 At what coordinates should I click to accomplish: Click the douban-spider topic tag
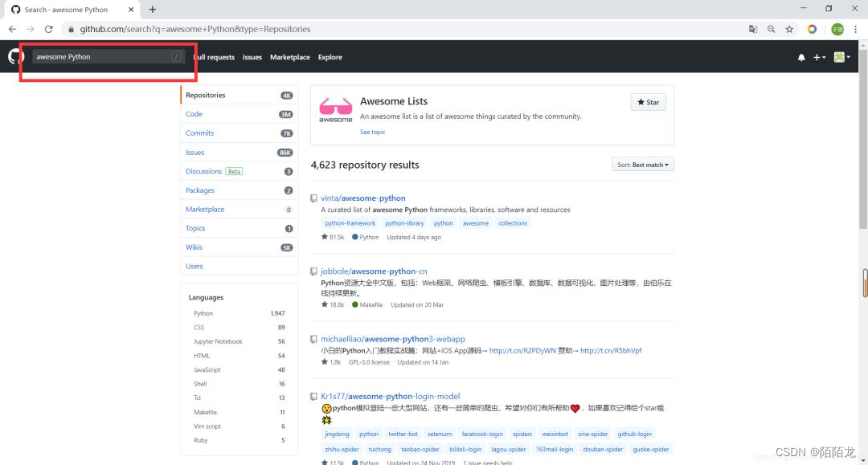603,450
